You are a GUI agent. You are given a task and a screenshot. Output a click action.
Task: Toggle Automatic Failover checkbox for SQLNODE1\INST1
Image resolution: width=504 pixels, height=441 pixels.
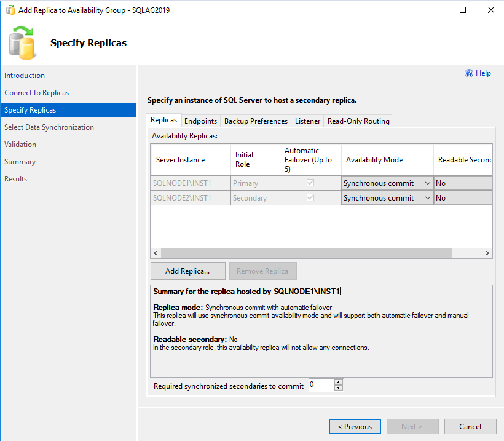(310, 183)
